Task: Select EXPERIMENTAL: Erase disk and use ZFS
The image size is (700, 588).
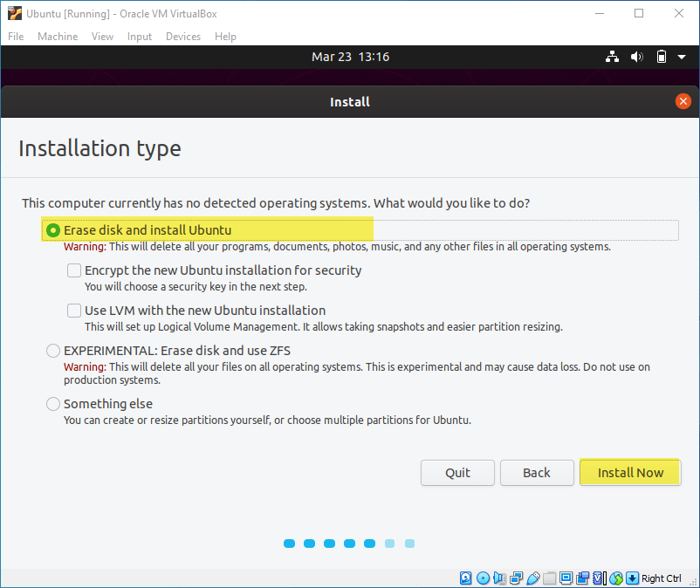Action: point(53,351)
